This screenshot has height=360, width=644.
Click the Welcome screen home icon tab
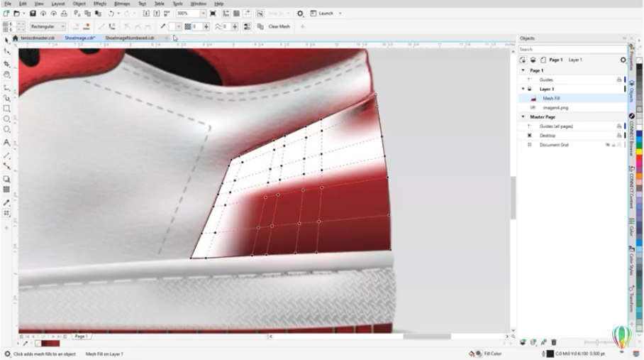click(x=15, y=38)
